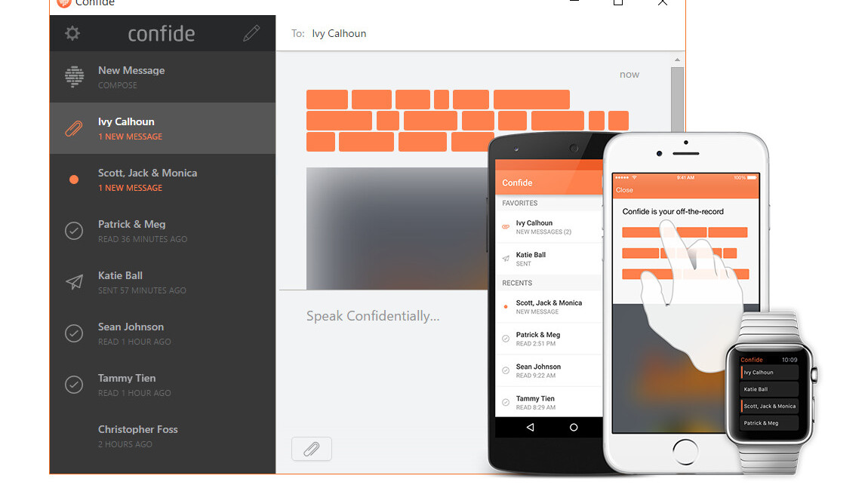Click the 'Speak Confidentially...' message area
Viewport: 868px width, 488px height.
373,316
